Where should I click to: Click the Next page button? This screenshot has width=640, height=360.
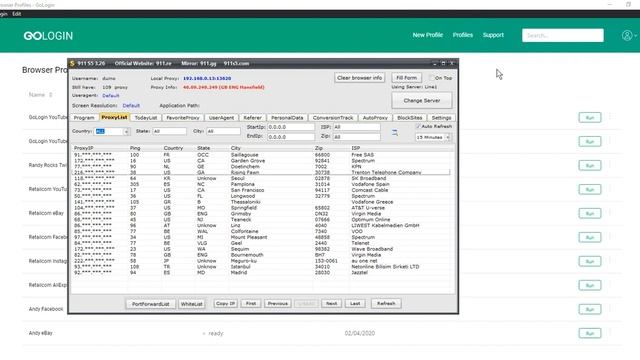point(331,304)
